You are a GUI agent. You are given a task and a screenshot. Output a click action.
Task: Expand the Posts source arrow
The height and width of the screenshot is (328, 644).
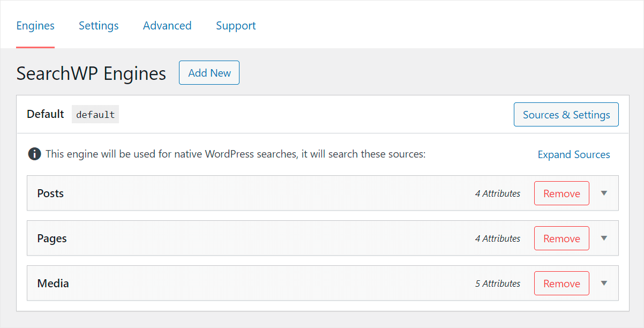tap(604, 193)
